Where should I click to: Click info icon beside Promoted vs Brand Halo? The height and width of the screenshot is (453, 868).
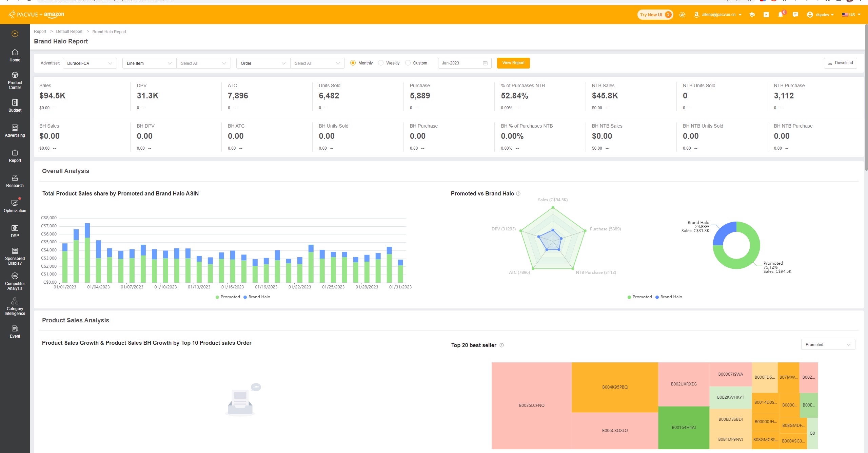(x=518, y=193)
